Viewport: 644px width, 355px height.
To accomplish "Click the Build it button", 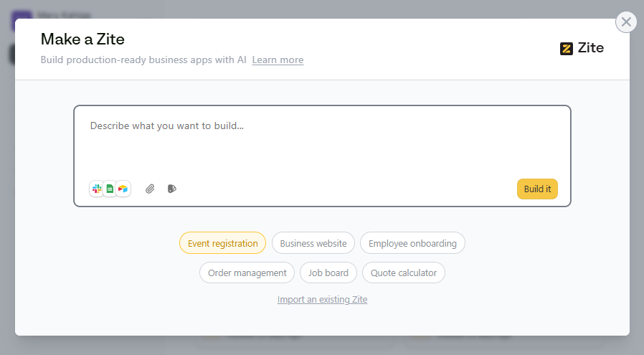I will pos(537,189).
